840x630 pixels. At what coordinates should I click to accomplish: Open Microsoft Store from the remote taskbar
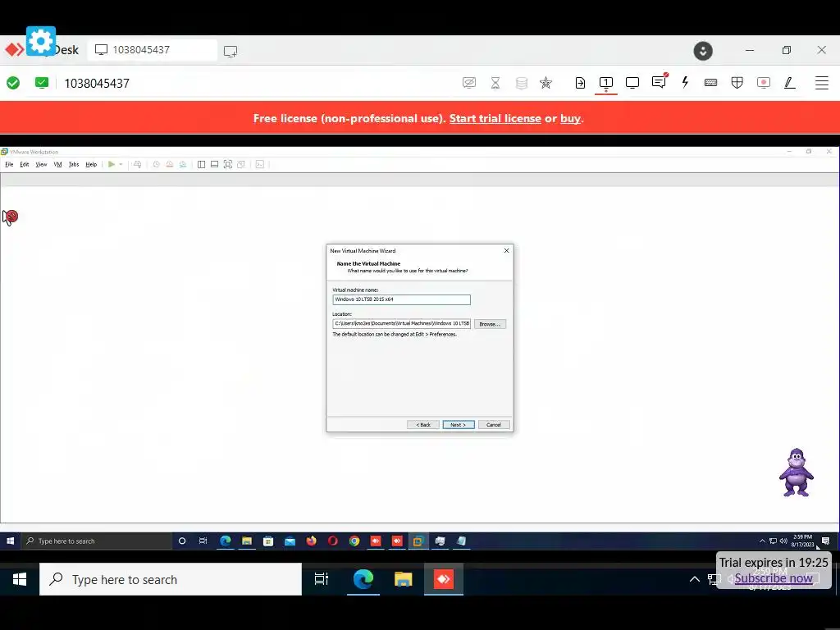tap(268, 541)
